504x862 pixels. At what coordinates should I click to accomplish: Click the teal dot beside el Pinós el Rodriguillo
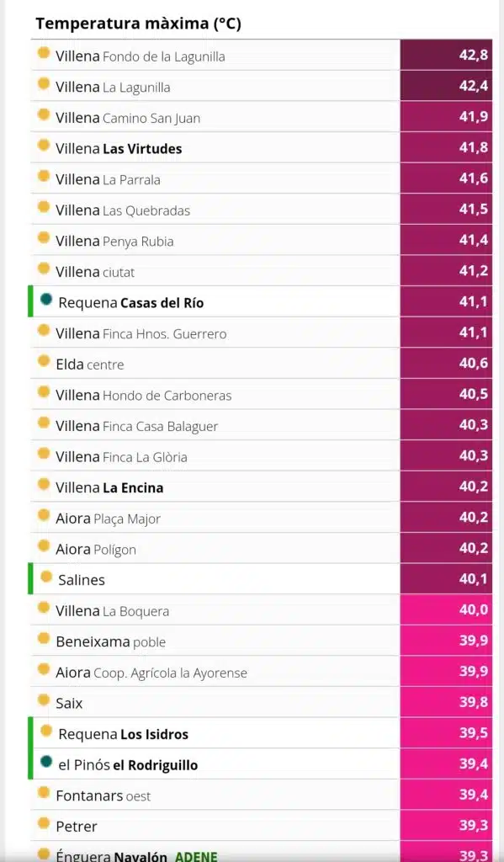[x=46, y=762]
